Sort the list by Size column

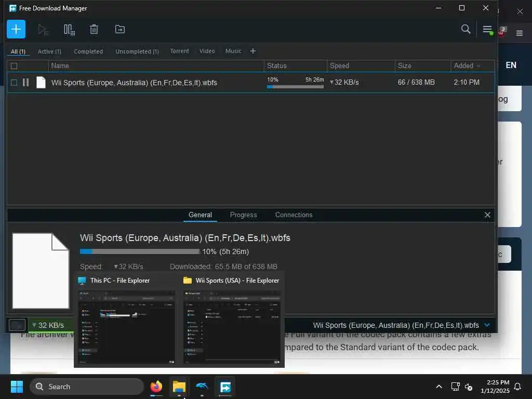pos(423,66)
